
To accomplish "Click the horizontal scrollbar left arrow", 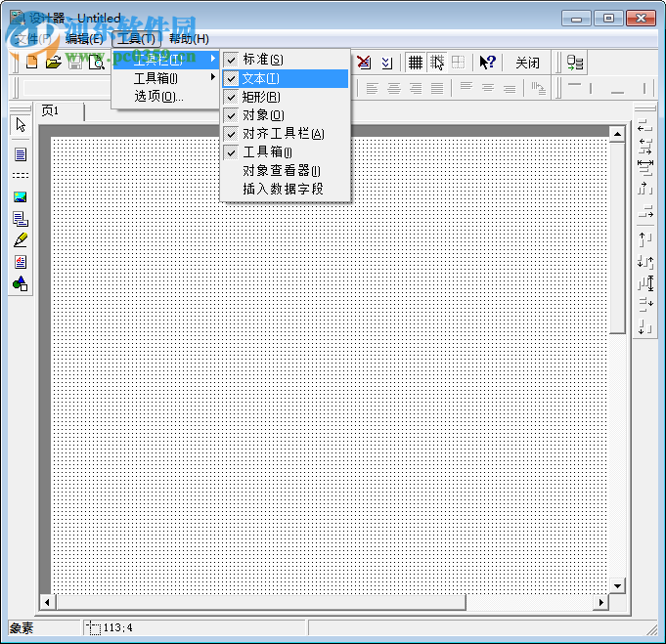I will [47, 602].
